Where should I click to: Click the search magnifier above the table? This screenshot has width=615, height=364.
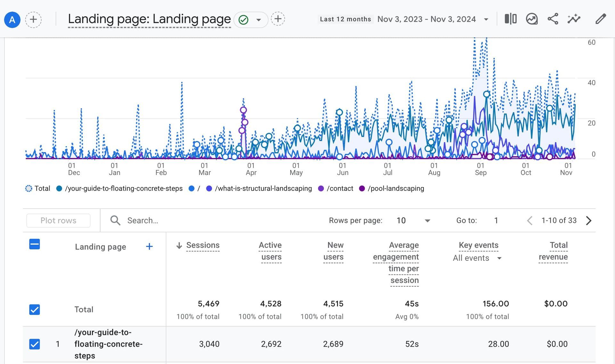point(115,220)
